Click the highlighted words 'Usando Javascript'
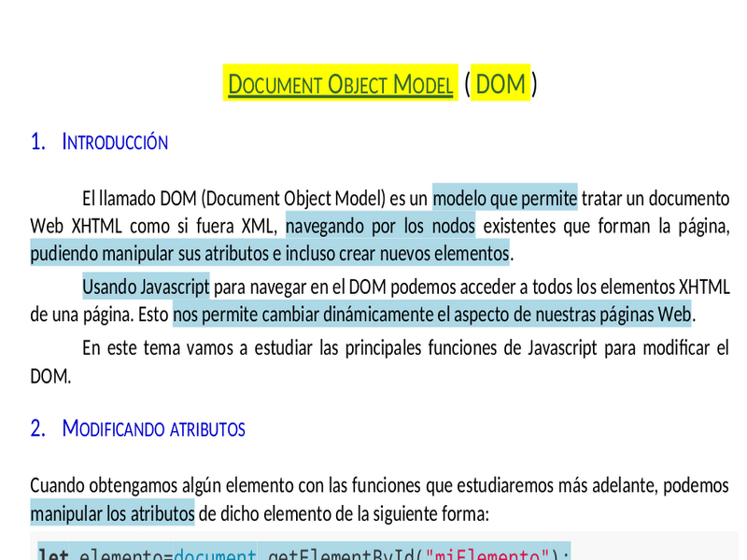 146,287
